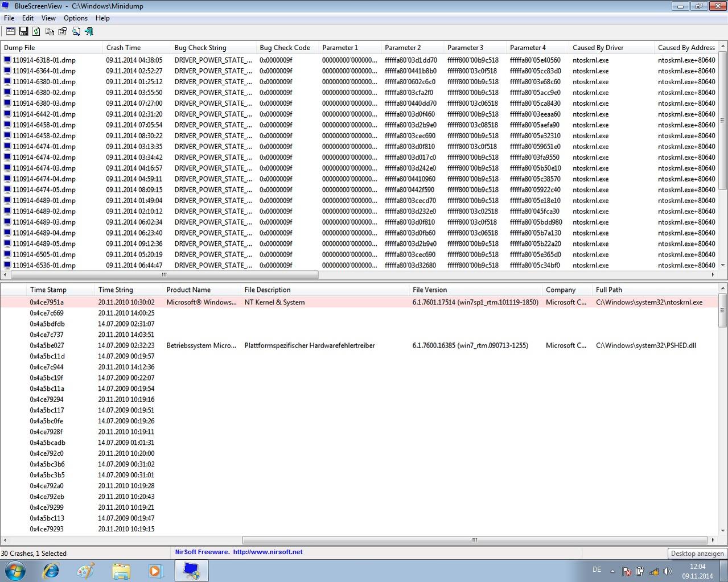Sort by the Bug Check Code column header

(x=287, y=48)
